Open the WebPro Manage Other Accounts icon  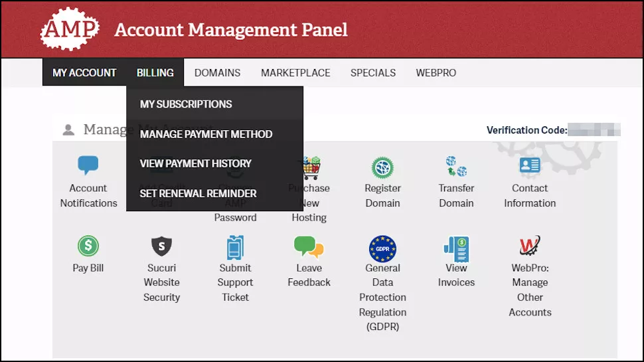pos(530,246)
